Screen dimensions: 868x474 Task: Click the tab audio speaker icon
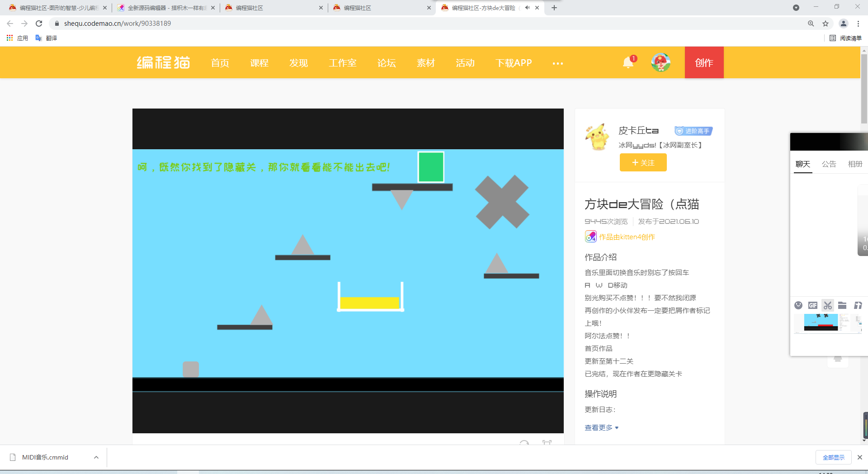[x=527, y=8]
